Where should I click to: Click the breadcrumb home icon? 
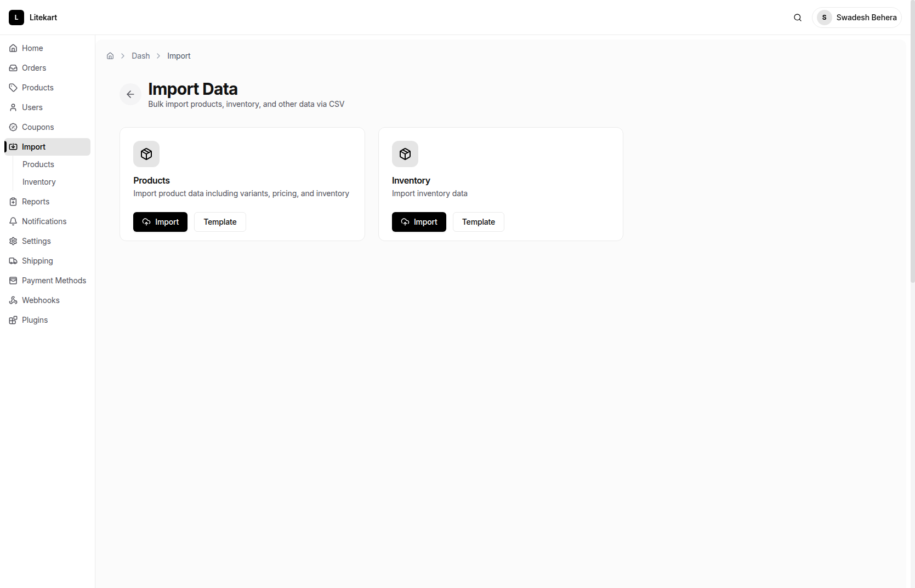click(x=110, y=56)
